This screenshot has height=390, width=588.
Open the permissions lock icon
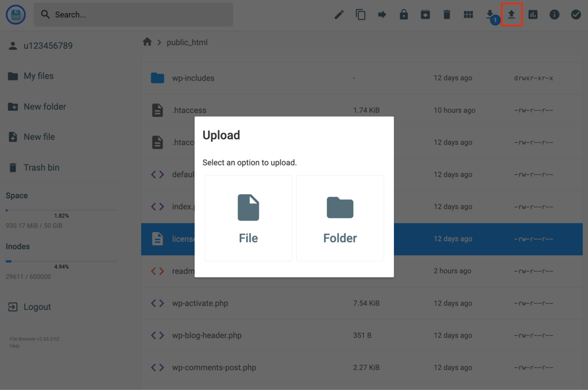pos(404,14)
